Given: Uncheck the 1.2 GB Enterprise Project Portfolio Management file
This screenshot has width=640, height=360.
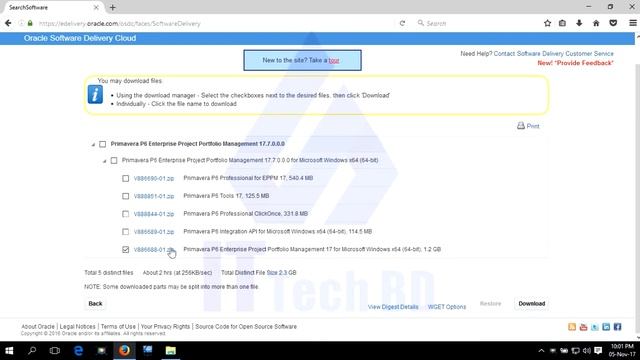Looking at the screenshot, I should (x=125, y=249).
